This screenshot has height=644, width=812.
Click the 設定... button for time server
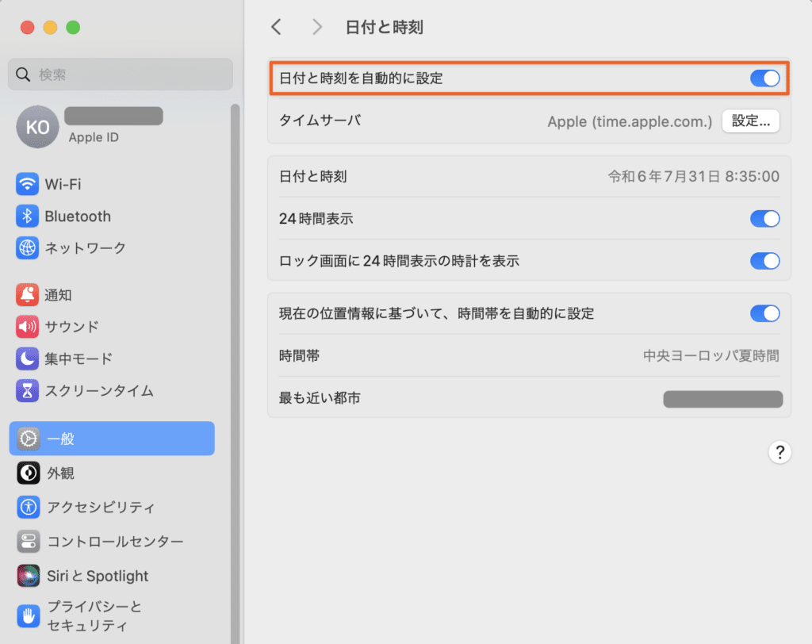[749, 121]
